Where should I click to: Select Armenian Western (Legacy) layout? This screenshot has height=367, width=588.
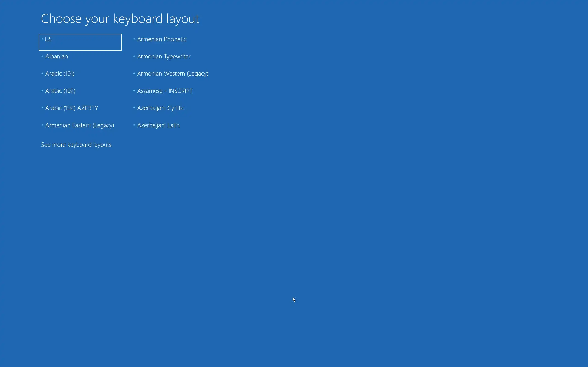point(172,74)
